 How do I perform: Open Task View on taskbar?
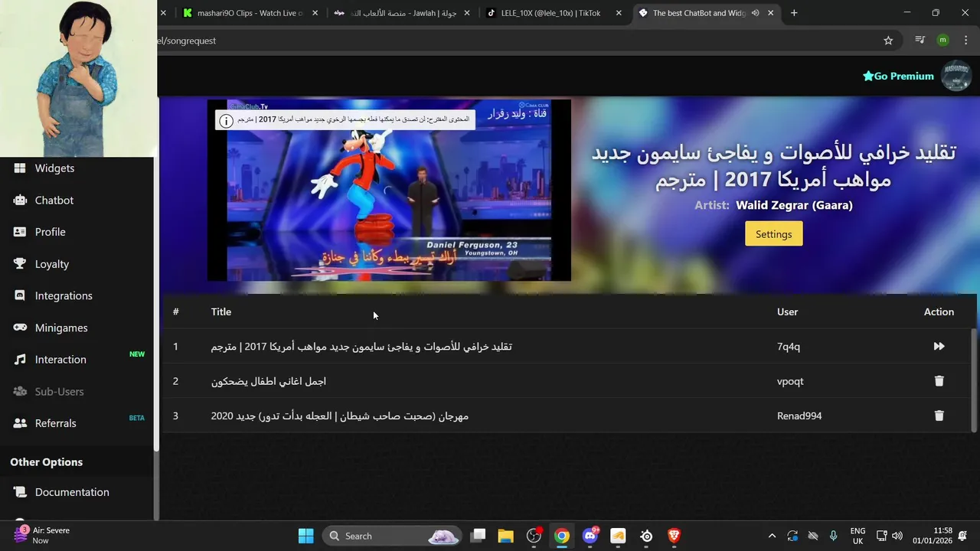[x=478, y=536]
